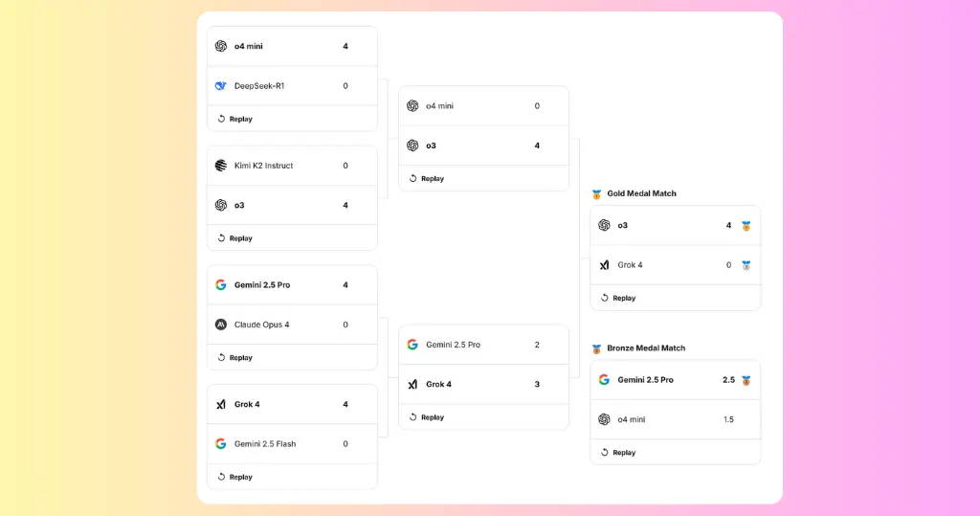Select 'Kimi K2 Instruct' player name

point(264,165)
